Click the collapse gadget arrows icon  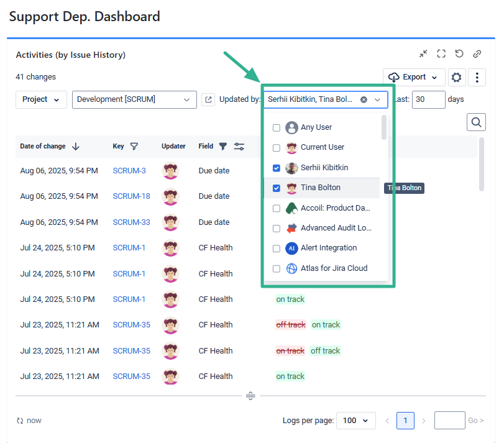click(423, 54)
